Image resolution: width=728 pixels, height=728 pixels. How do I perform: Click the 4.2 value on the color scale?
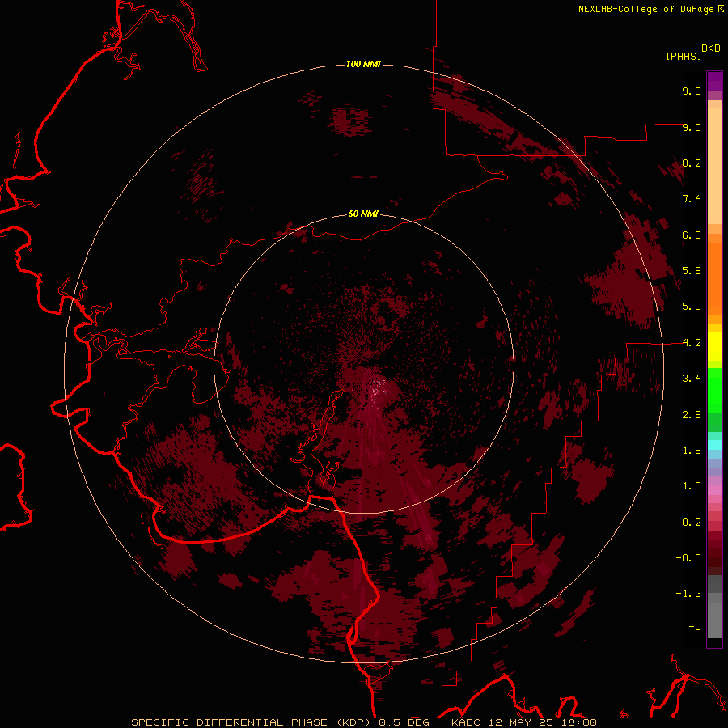click(692, 343)
